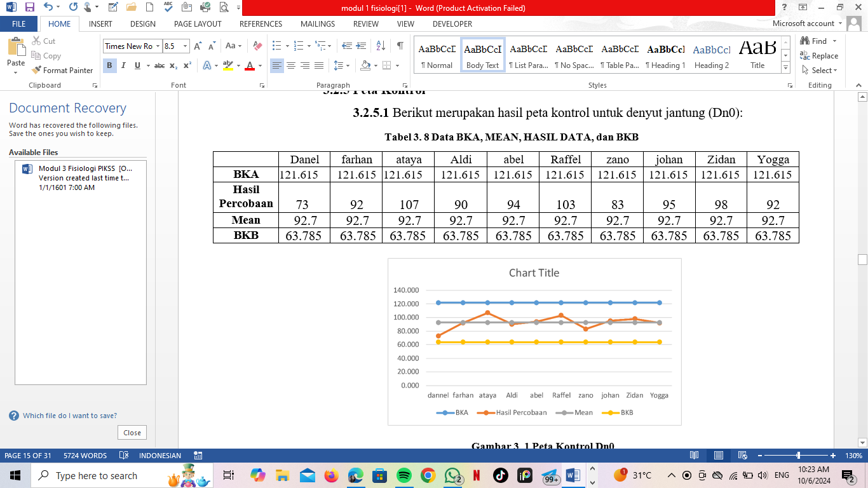Decrease font size with Shrink Font icon
868x488 pixels.
[x=211, y=46]
